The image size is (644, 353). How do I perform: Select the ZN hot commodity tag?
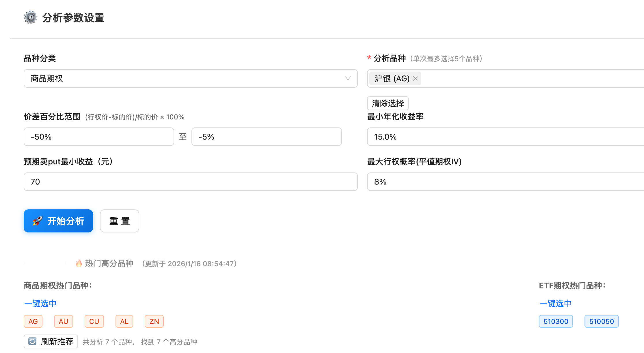coord(154,321)
